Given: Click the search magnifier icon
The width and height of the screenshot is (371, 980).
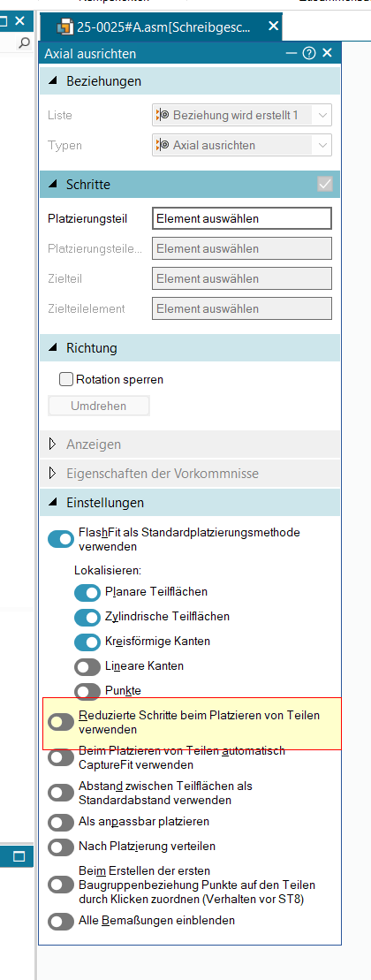Looking at the screenshot, I should [25, 42].
